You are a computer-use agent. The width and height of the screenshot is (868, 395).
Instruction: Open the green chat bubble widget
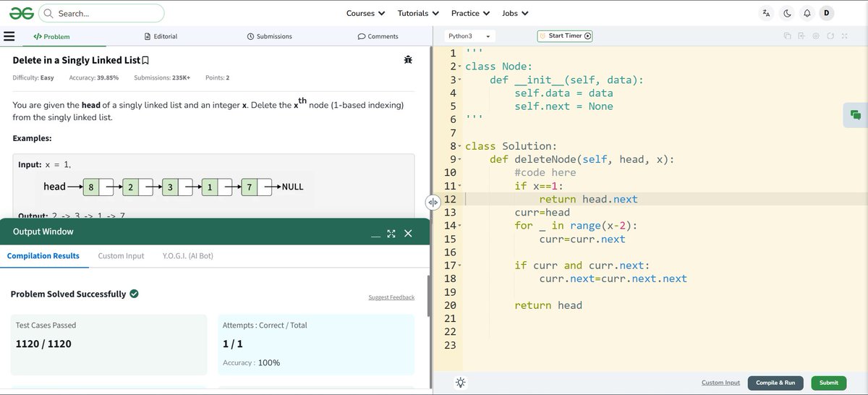coord(856,115)
